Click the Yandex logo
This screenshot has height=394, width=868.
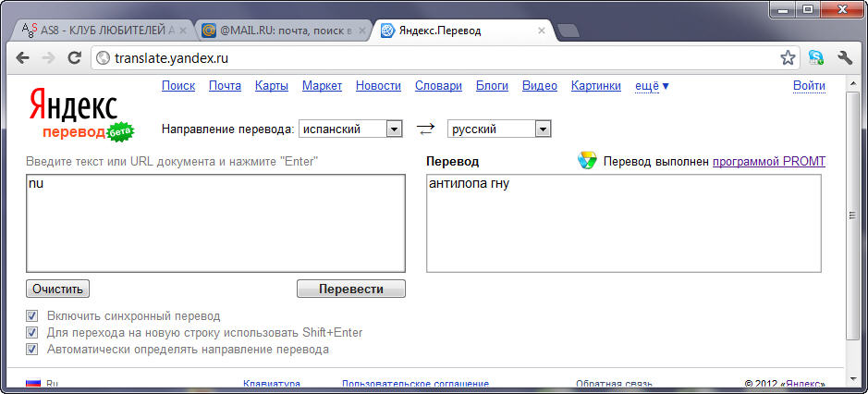pyautogui.click(x=72, y=104)
